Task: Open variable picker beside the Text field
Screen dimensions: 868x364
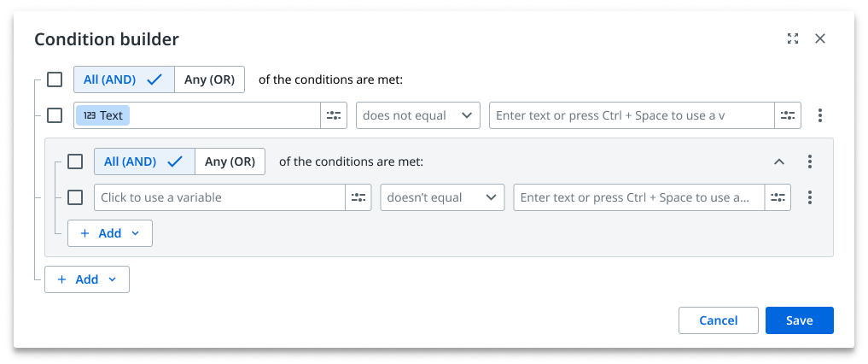Action: (333, 115)
